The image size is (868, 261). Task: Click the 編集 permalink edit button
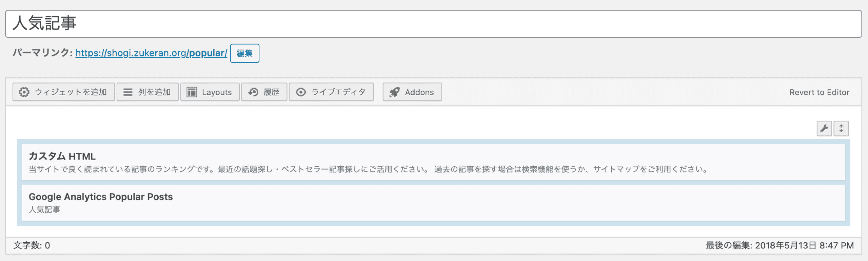click(244, 53)
